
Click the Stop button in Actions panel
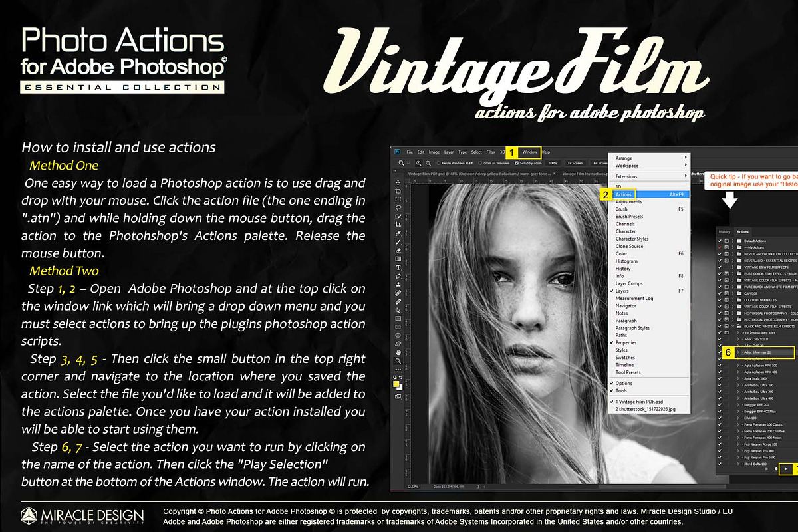(766, 469)
